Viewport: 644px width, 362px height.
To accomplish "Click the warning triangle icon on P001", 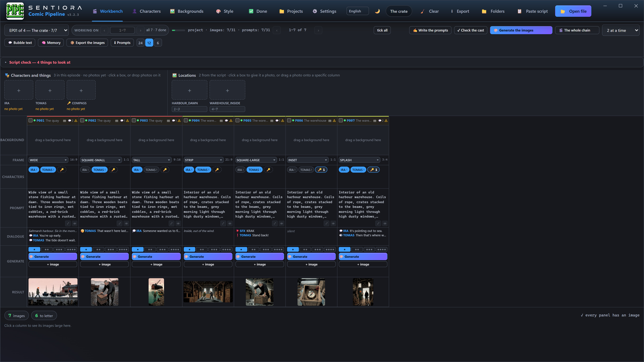I will [x=76, y=121].
